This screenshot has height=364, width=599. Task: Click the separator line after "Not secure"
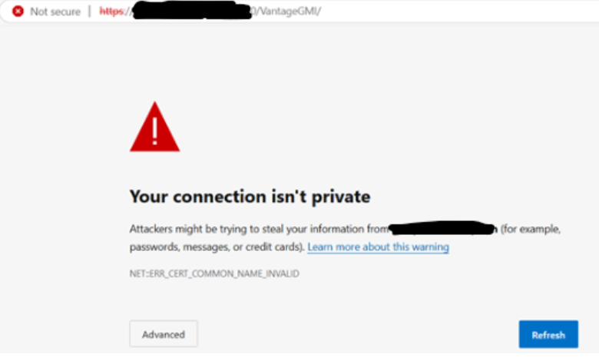89,12
